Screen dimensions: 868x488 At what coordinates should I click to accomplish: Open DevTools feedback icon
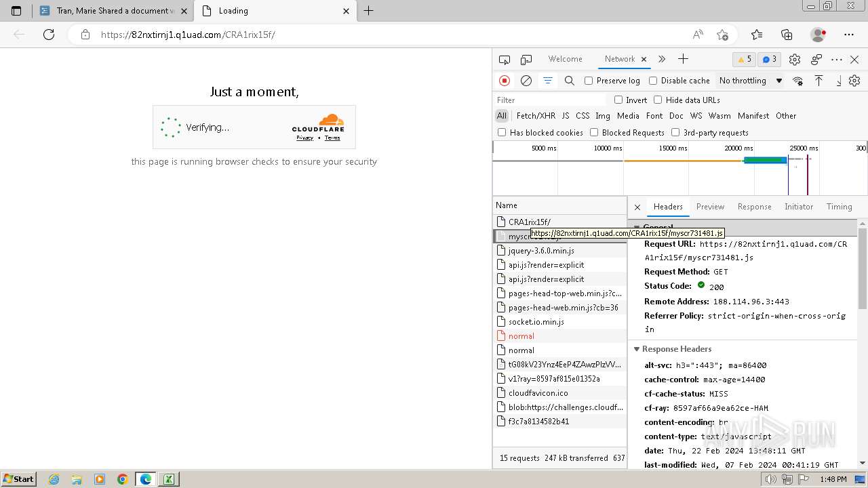tap(816, 60)
